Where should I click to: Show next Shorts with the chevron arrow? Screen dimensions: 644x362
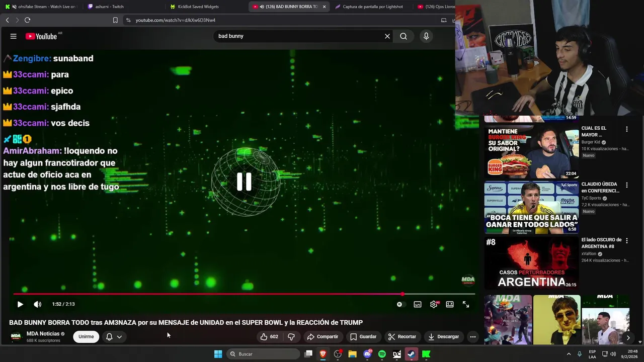627,338
